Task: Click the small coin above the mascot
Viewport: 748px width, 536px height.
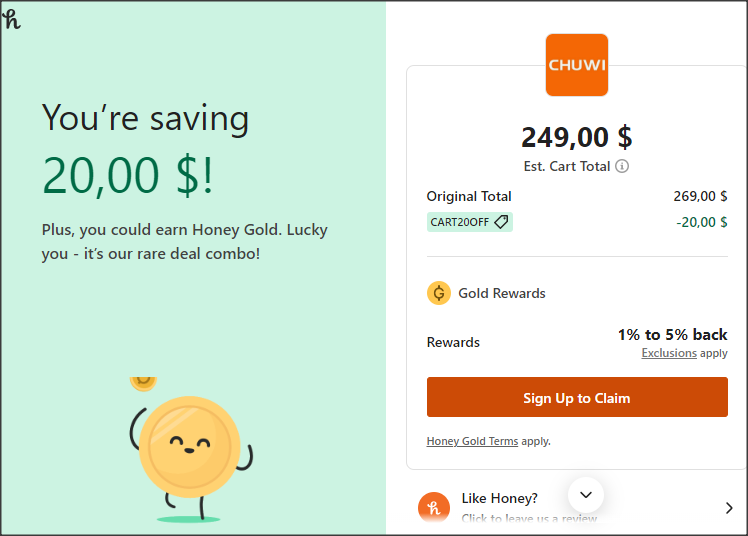Action: 143,382
